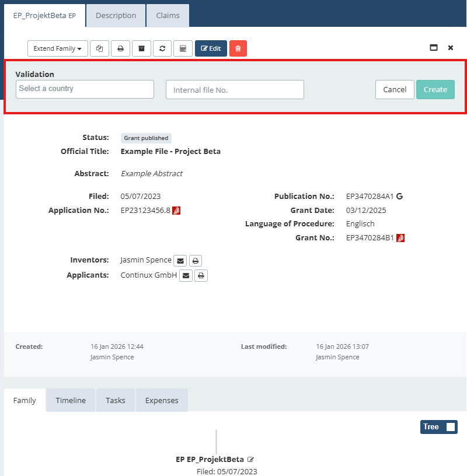Click the red trash delete button
The height and width of the screenshot is (476, 467).
[238, 48]
